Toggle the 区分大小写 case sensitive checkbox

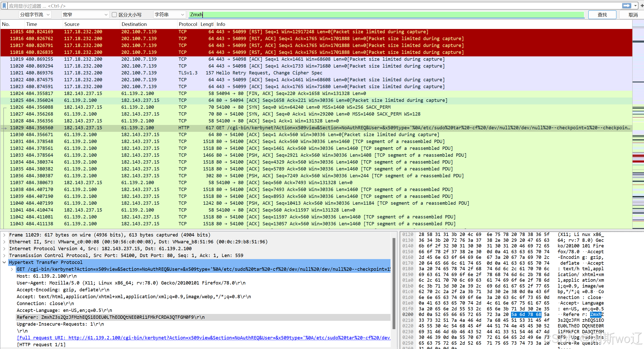114,15
